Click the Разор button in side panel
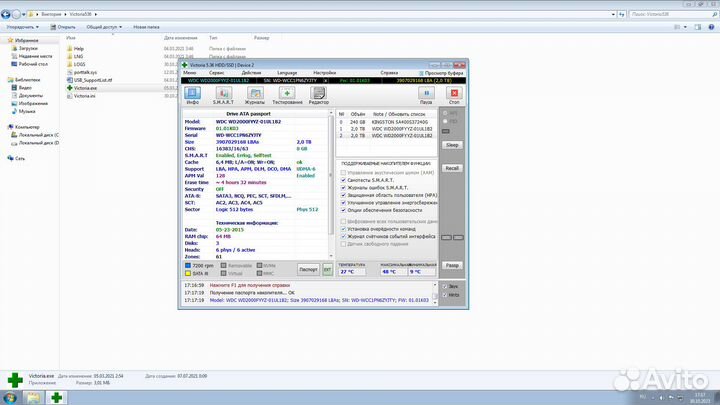 (452, 265)
